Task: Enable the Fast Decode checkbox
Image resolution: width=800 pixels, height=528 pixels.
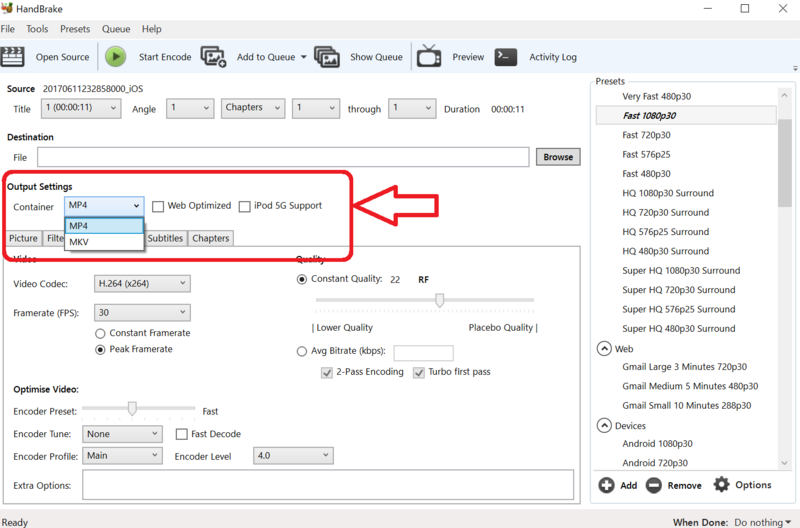Action: coord(182,434)
